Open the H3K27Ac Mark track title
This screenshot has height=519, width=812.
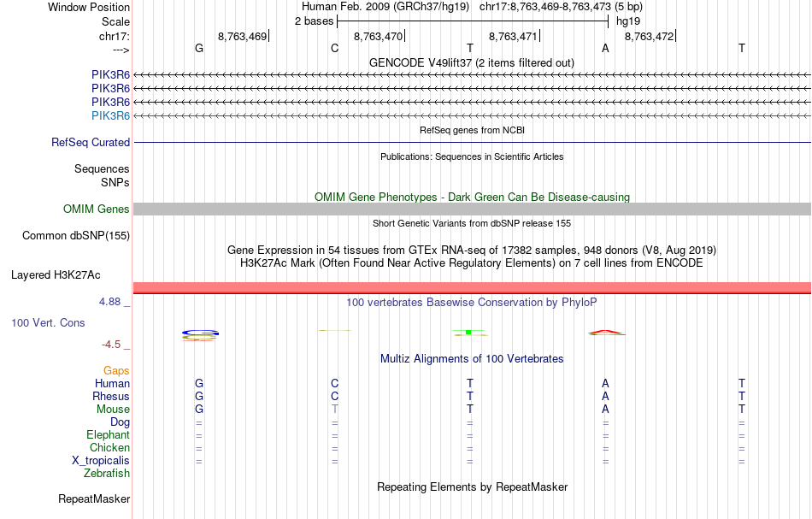(x=472, y=263)
